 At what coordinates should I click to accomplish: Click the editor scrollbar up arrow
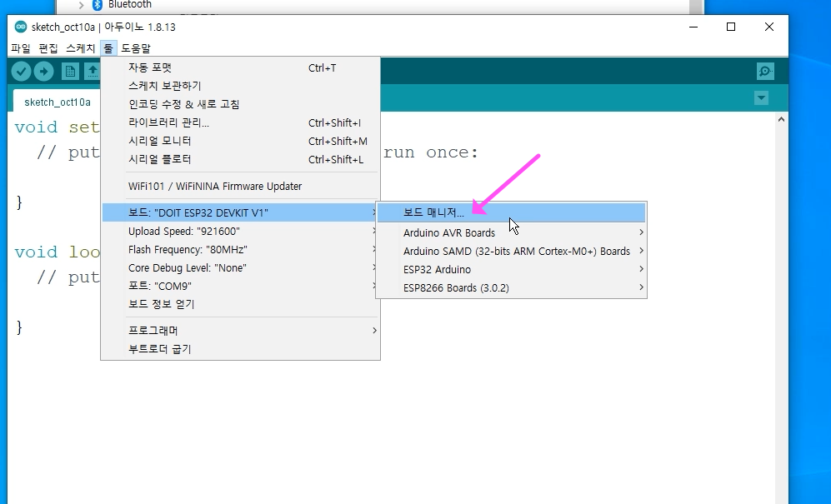tap(781, 120)
